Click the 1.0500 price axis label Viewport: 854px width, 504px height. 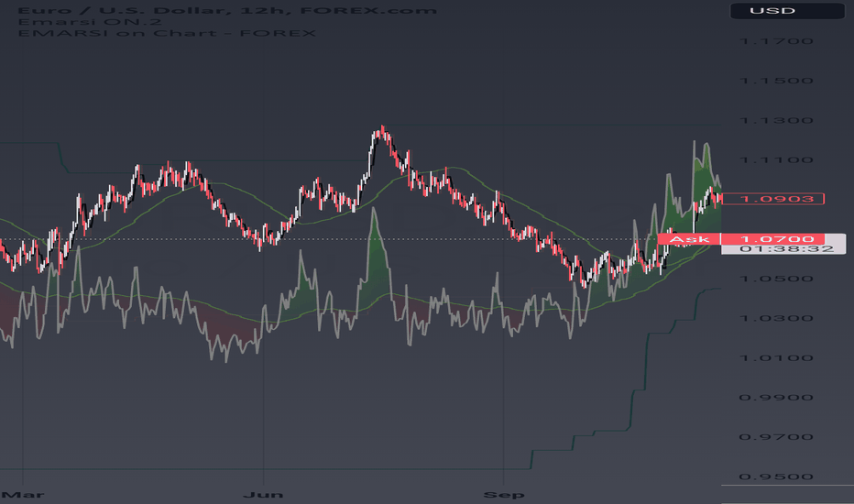[x=776, y=279]
